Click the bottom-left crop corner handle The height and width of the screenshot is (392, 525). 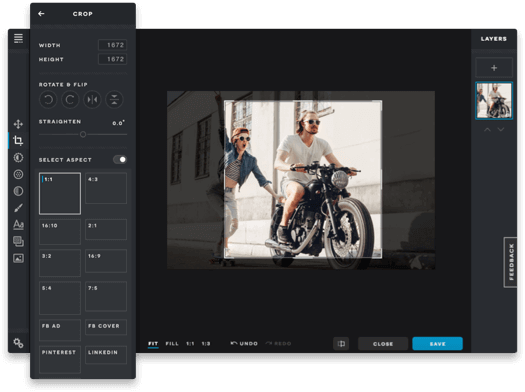tap(225, 257)
